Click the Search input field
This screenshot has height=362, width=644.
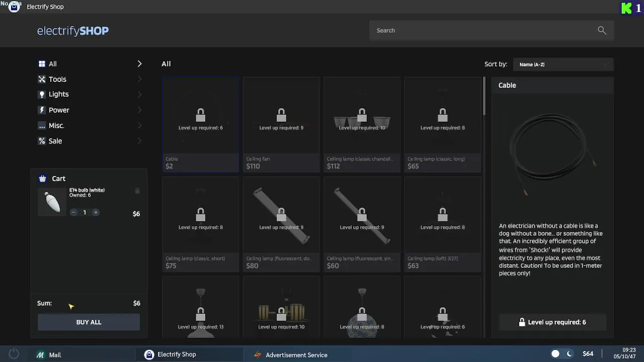(492, 31)
